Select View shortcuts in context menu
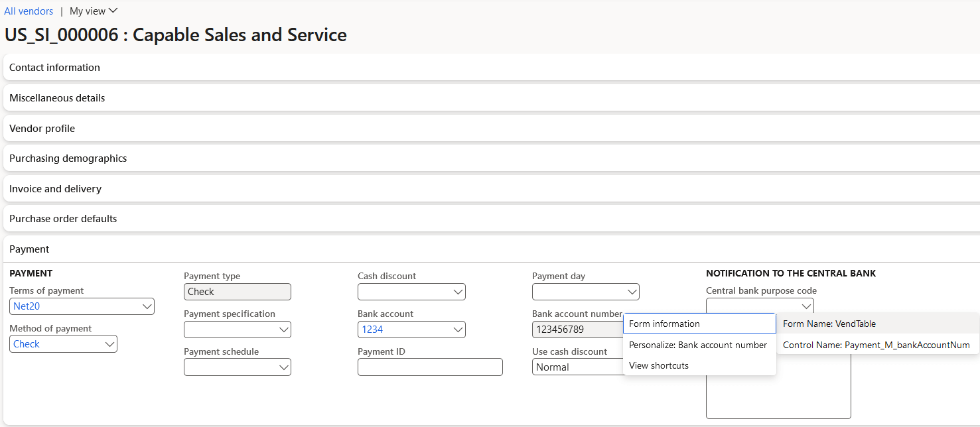This screenshot has height=427, width=980. (699, 365)
